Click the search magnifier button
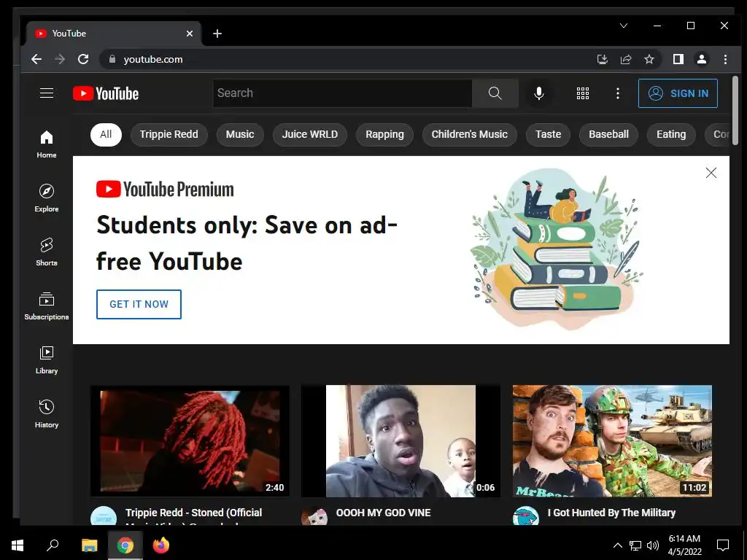 [495, 93]
